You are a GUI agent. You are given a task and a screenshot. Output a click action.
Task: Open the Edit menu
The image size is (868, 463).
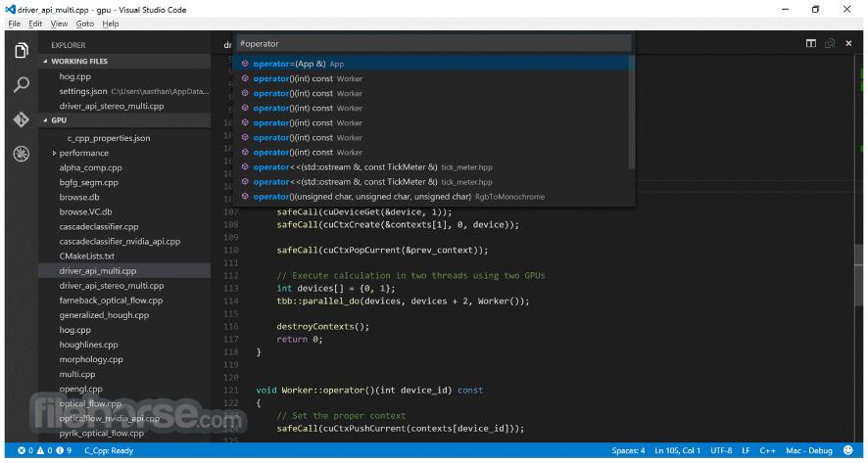(x=35, y=23)
